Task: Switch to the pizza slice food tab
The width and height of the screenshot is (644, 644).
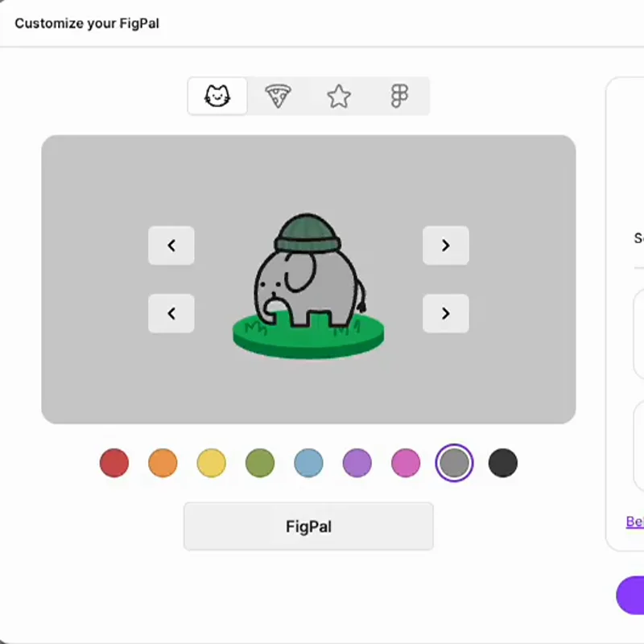Action: pyautogui.click(x=278, y=96)
